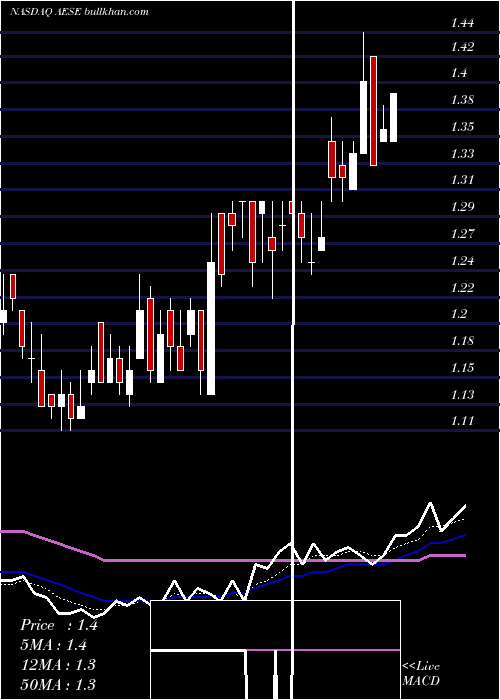Click the 1.11 price axis label
The width and height of the screenshot is (500, 700).
tap(462, 421)
